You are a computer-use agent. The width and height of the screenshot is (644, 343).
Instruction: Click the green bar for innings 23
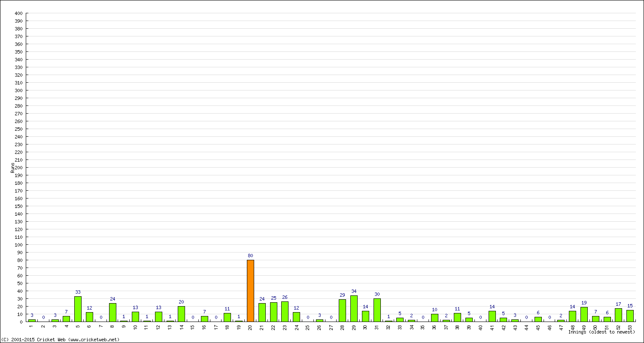coord(285,312)
